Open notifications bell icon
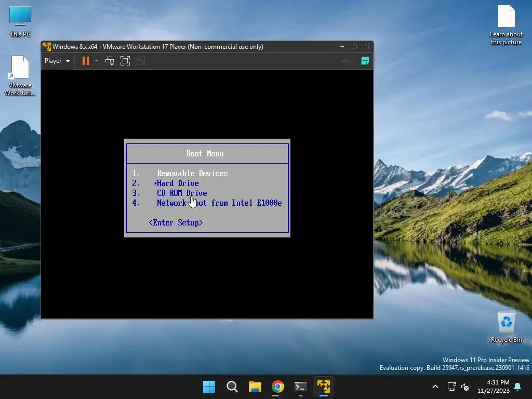Viewport: 532px width, 399px height. tap(518, 387)
